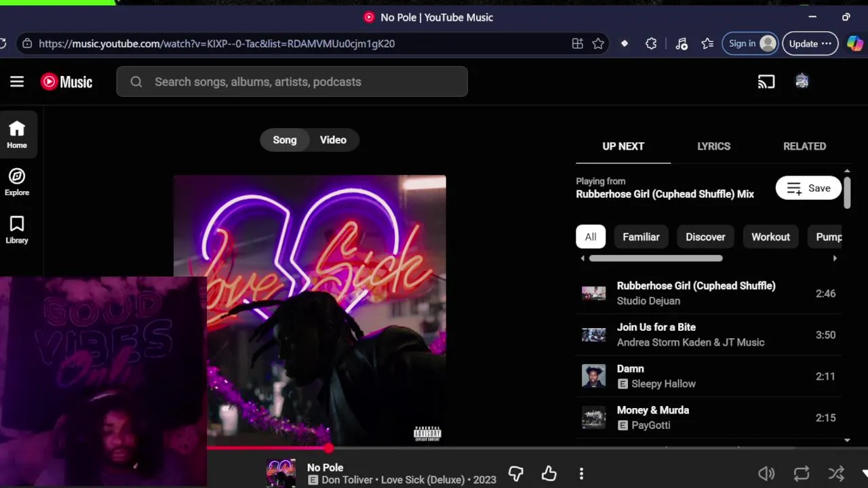Mute the player volume
The width and height of the screenshot is (868, 488).
(766, 473)
